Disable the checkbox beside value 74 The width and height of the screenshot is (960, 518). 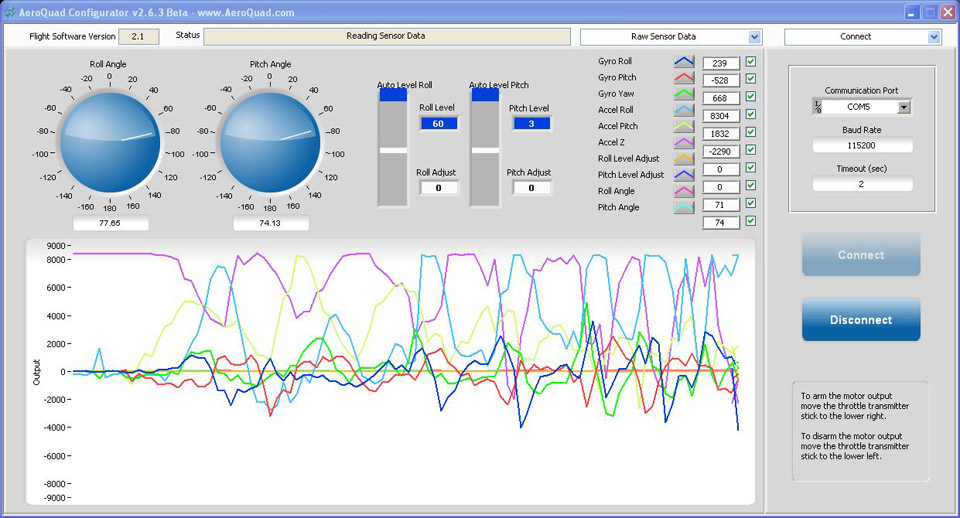pos(751,221)
